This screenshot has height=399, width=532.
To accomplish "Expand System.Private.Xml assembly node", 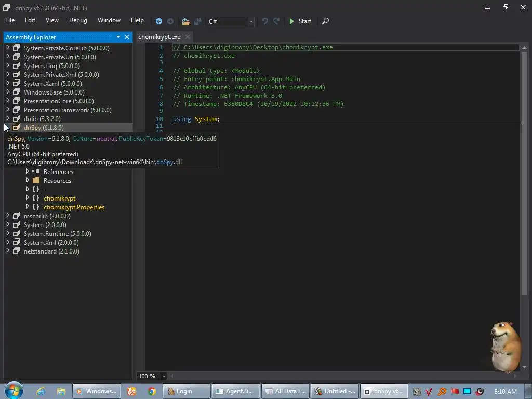I will coord(8,74).
